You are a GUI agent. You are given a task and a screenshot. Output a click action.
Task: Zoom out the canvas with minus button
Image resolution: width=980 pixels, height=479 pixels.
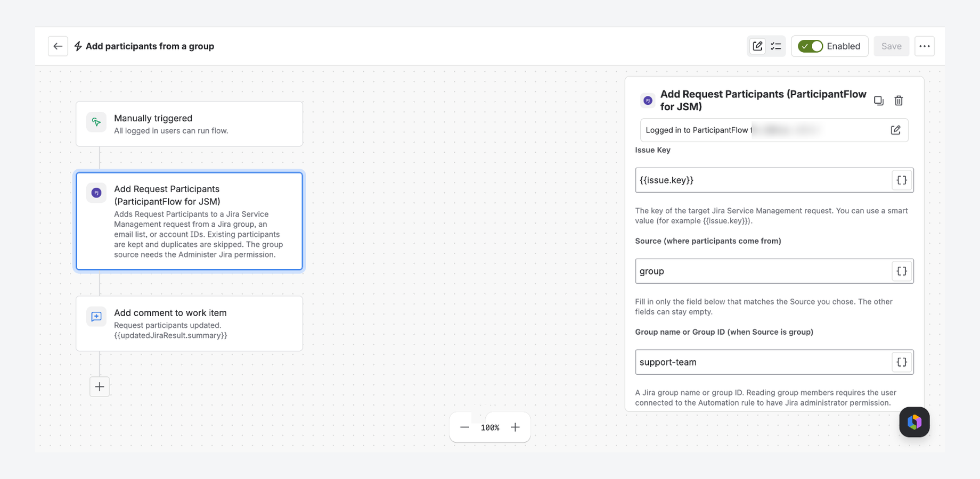tap(464, 427)
